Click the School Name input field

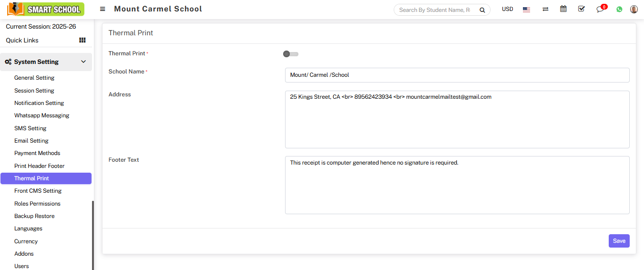pos(457,75)
